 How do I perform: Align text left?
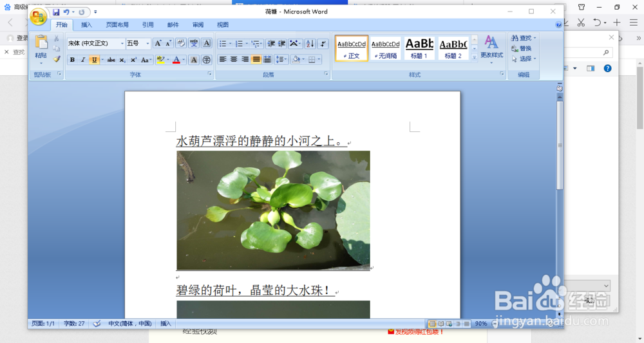[223, 60]
